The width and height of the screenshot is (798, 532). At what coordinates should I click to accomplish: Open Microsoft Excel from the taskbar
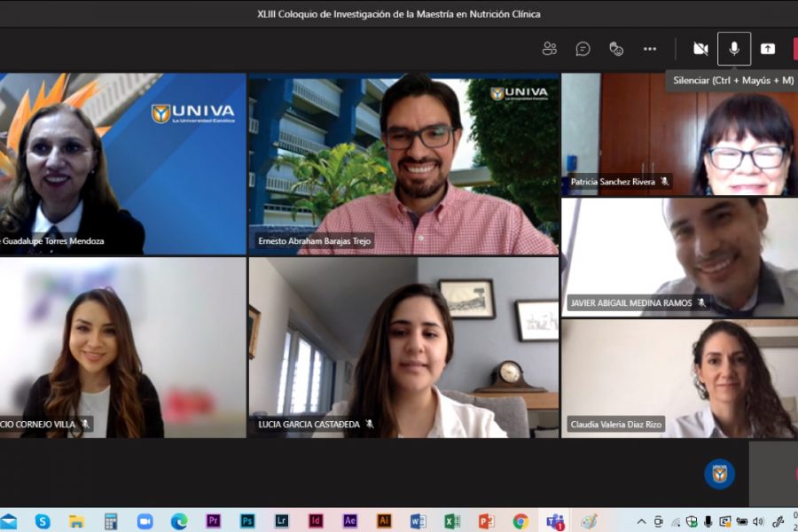point(452,521)
